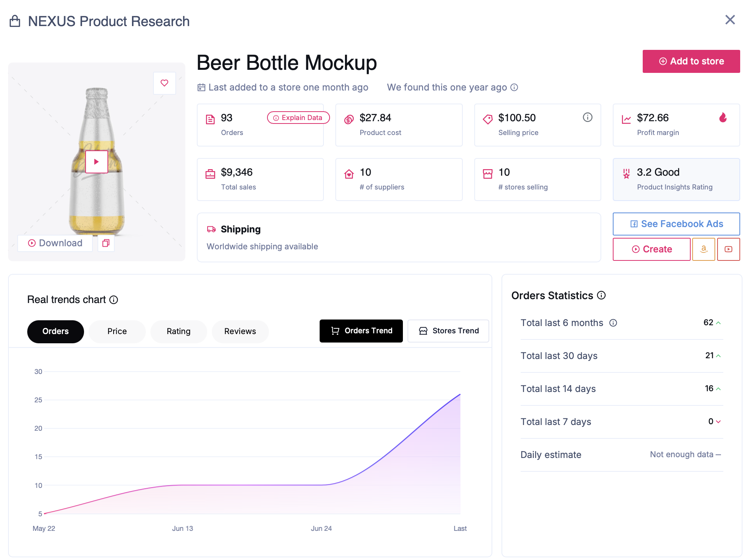Select the Orders Trend view
749x560 pixels.
click(x=361, y=331)
